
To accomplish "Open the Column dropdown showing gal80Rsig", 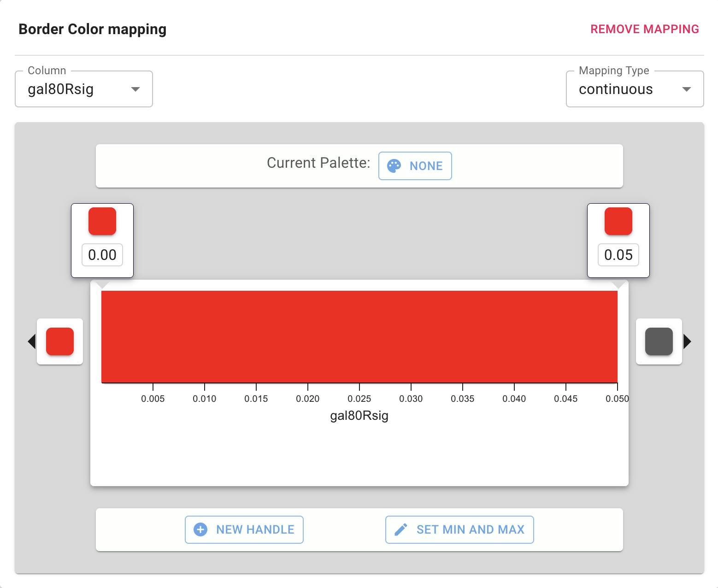I will (83, 89).
